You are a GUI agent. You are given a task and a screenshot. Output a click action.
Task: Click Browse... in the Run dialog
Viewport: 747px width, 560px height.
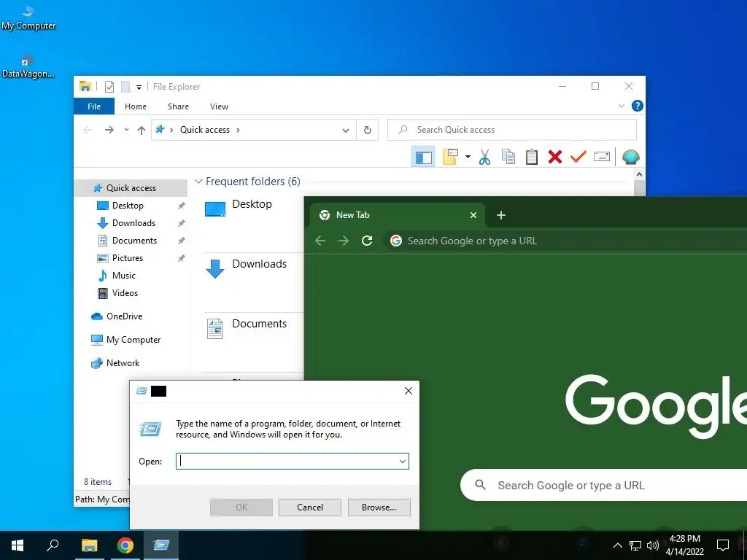(x=379, y=507)
